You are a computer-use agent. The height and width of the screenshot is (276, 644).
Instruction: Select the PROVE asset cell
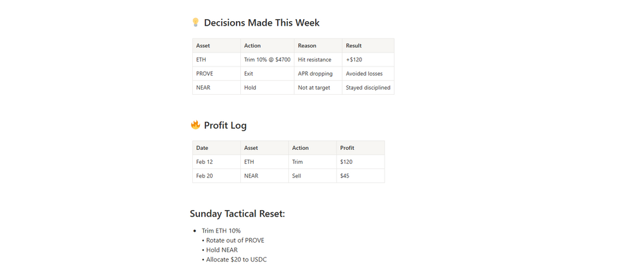217,74
